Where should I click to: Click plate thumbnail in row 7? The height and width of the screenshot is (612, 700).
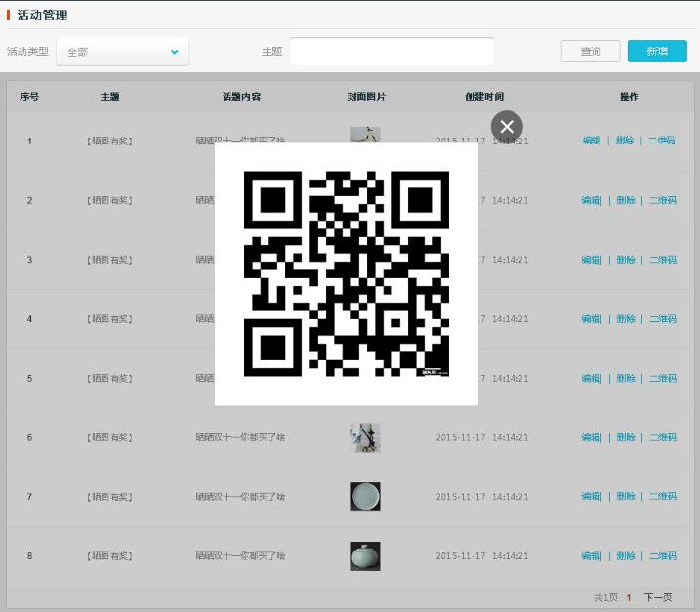pyautogui.click(x=365, y=497)
